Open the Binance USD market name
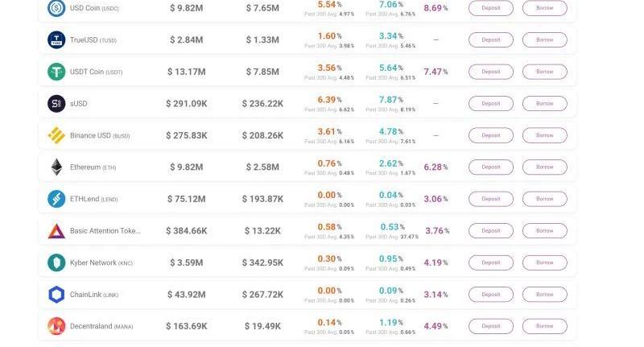 [x=99, y=135]
